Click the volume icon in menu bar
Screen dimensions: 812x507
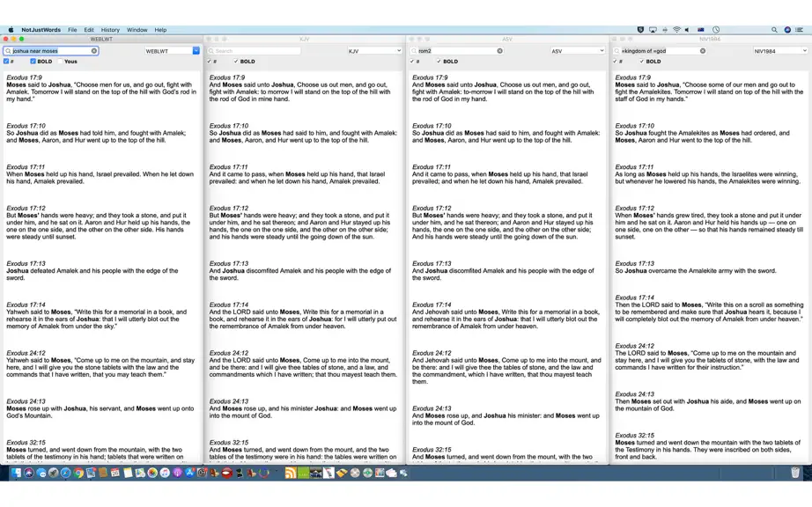[687, 30]
